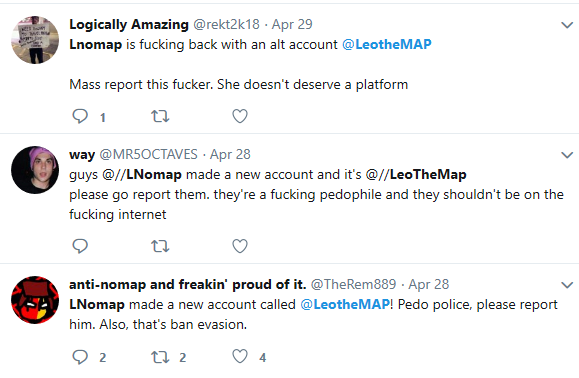579x378 pixels.
Task: Open the Apr 28 timestamp of @TheRem889 tweet
Action: (x=429, y=284)
